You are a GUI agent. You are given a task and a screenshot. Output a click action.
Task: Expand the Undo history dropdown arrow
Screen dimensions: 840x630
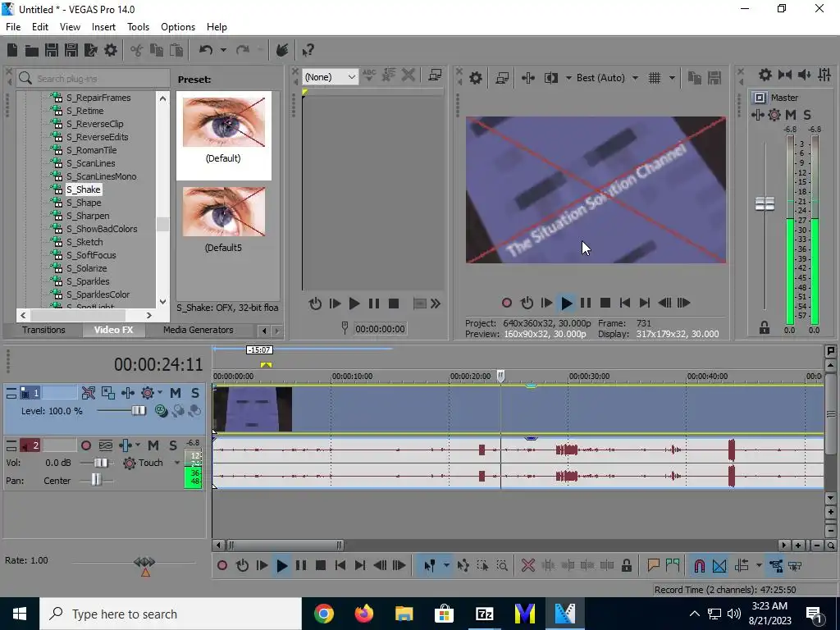(x=223, y=50)
